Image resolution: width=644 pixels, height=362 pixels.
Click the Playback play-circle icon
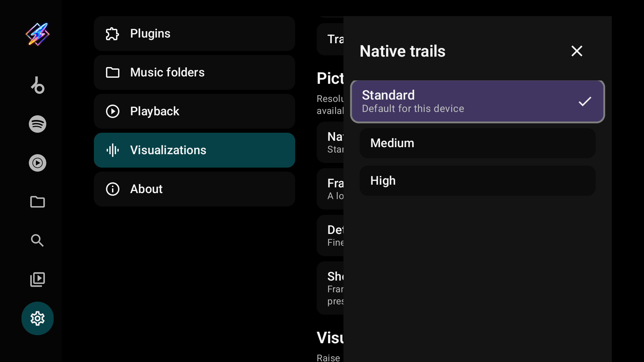click(x=112, y=111)
